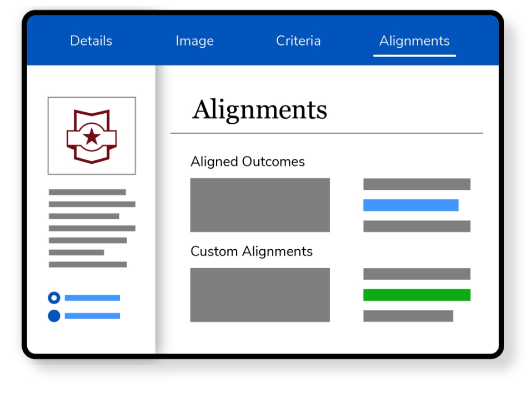Viewport: 532px width, 393px height.
Task: Click the maroon star badge icon
Action: [92, 136]
